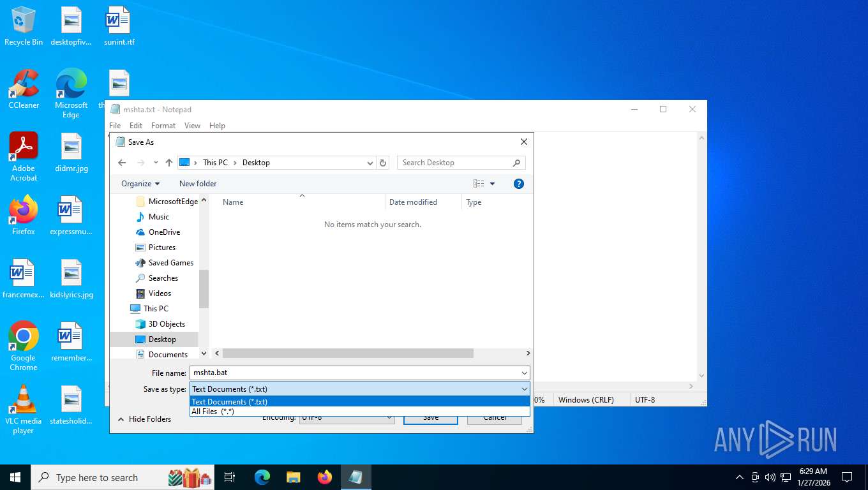868x490 pixels.
Task: Select Music in navigation tree
Action: (x=153, y=217)
